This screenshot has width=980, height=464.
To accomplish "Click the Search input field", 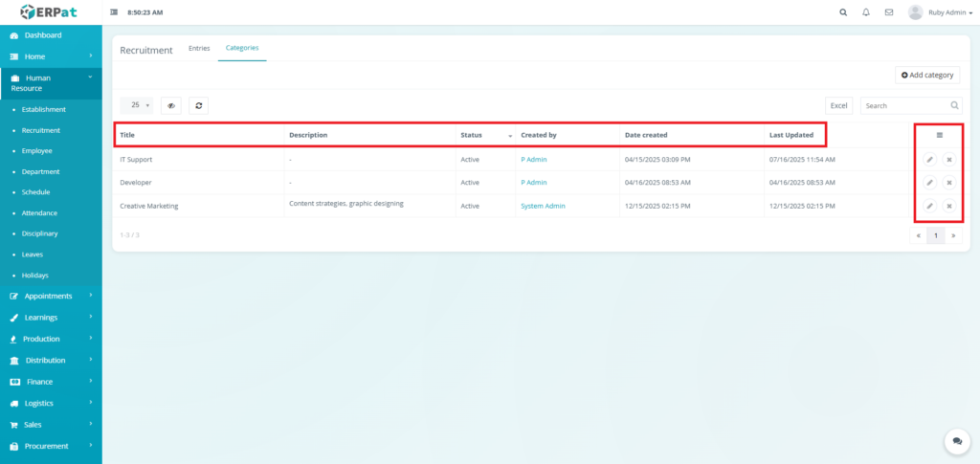I will coord(904,105).
